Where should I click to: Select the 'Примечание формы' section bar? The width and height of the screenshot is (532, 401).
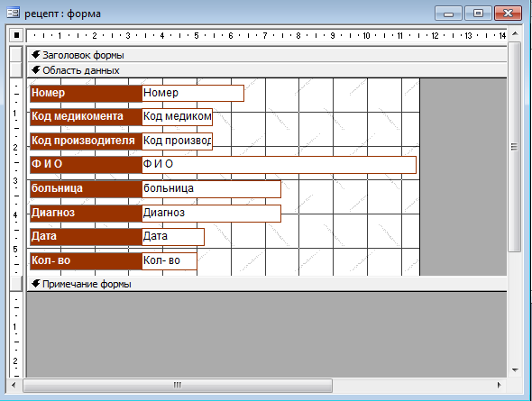point(267,284)
